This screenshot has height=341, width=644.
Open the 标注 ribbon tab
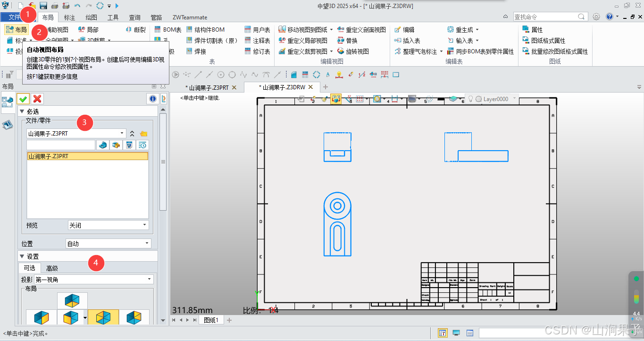click(x=69, y=17)
